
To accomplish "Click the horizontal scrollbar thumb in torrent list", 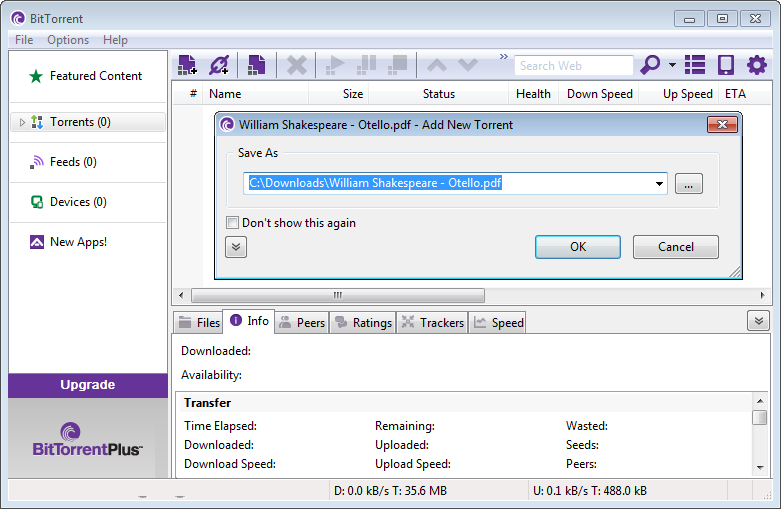I will (338, 295).
